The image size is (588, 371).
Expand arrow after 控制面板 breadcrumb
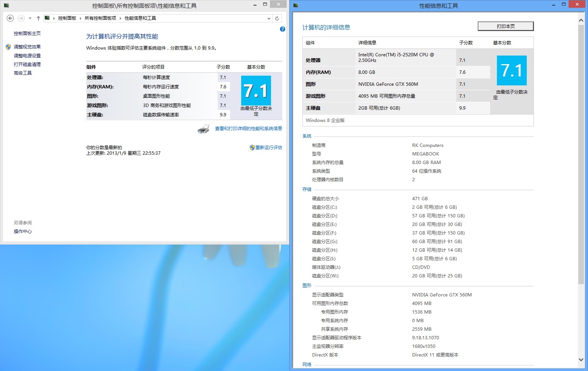(80, 18)
